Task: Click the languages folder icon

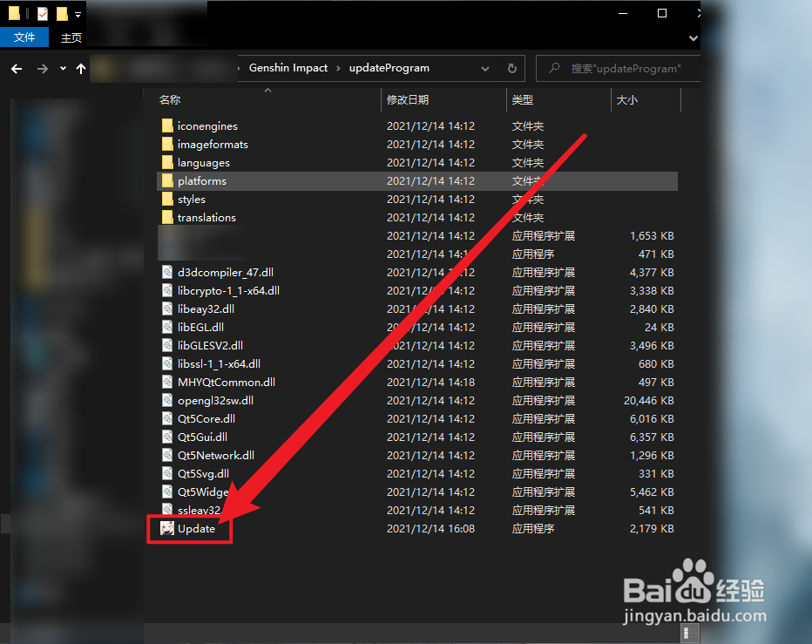Action: (167, 162)
